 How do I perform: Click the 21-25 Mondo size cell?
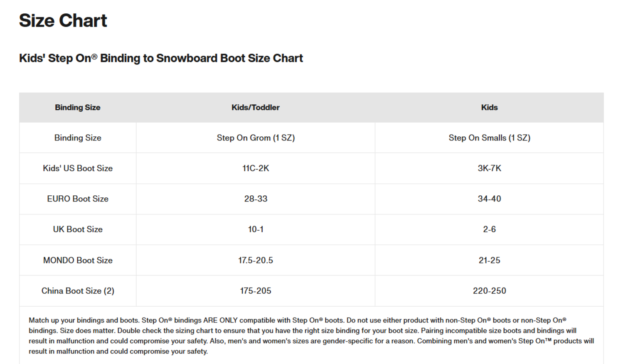click(x=489, y=261)
